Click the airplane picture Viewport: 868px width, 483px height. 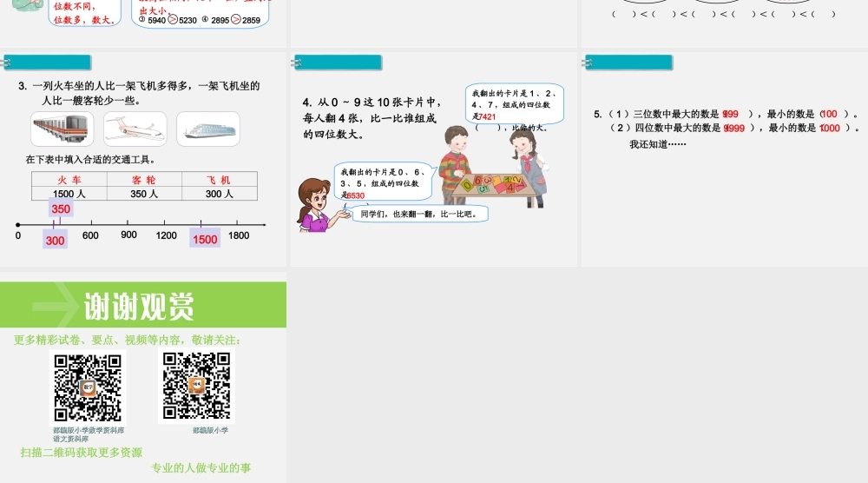tap(135, 129)
